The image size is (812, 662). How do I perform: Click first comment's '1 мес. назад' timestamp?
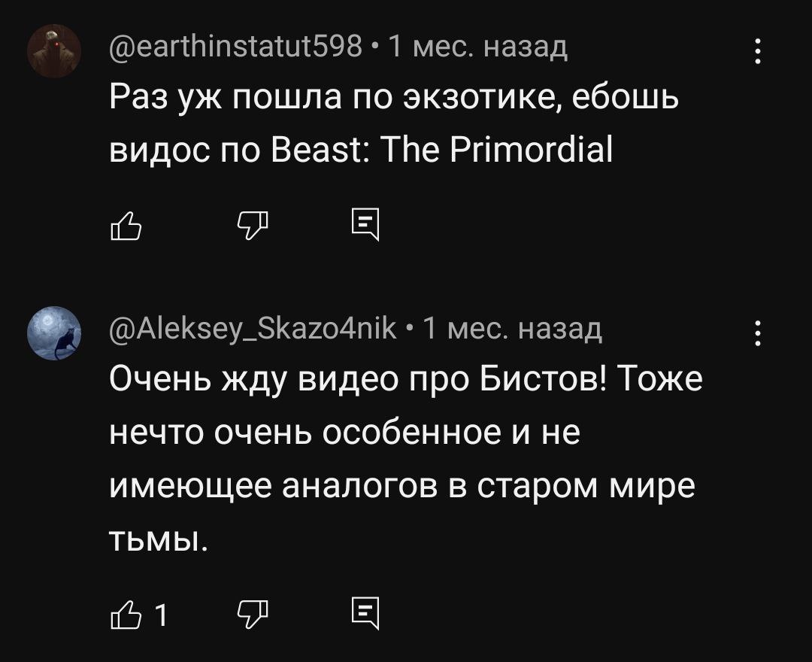click(478, 47)
